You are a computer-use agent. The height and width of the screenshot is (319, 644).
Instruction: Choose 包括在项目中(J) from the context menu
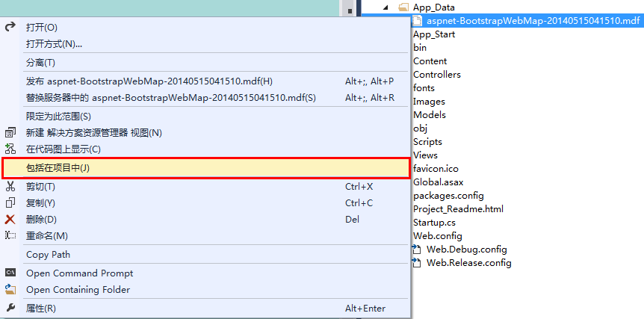[58, 168]
